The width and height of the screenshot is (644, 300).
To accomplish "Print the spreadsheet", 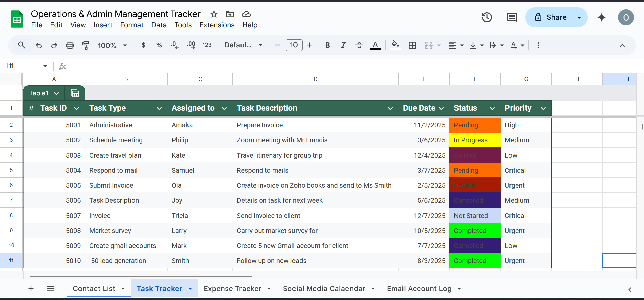I will [70, 45].
